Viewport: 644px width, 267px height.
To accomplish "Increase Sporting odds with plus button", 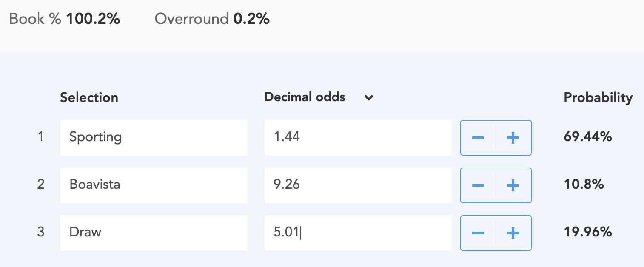I will [x=513, y=138].
